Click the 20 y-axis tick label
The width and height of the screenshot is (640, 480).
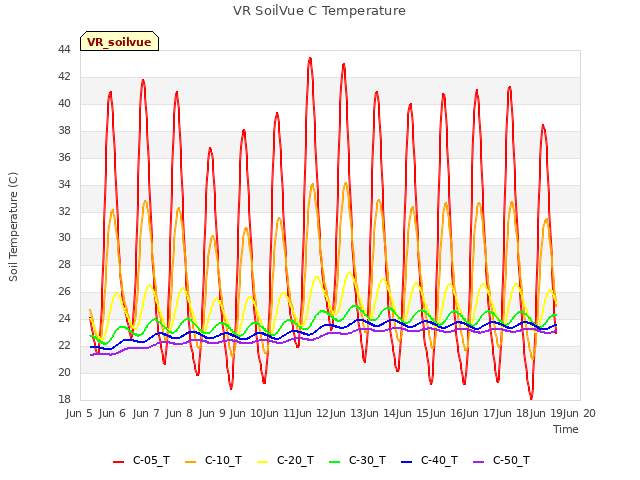[64, 372]
